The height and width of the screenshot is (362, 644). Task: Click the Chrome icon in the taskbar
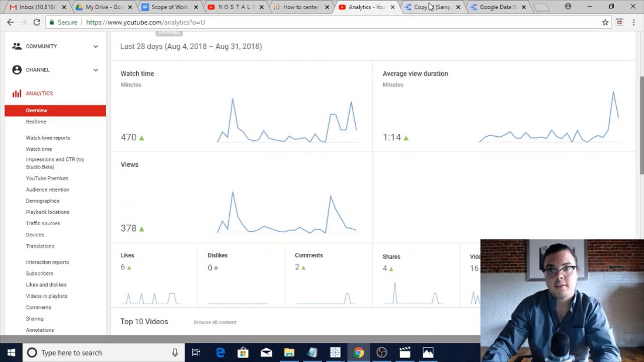[x=358, y=352]
